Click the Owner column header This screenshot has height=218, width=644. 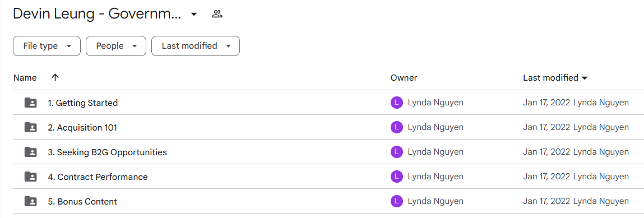pyautogui.click(x=404, y=77)
